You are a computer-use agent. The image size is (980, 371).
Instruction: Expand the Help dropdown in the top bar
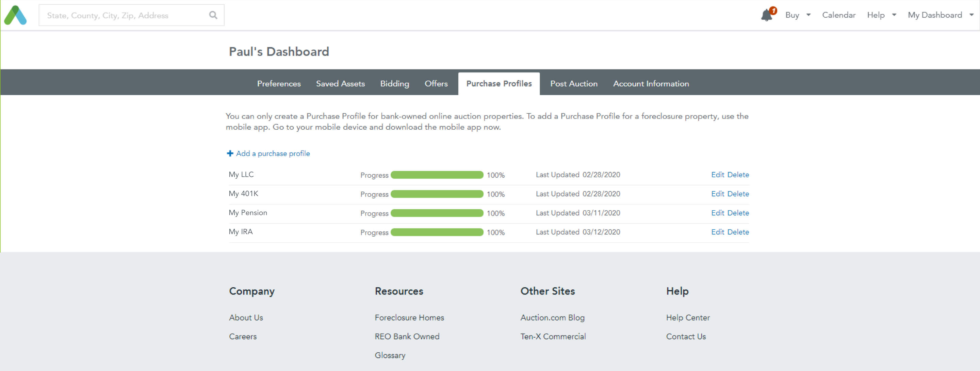pyautogui.click(x=881, y=15)
